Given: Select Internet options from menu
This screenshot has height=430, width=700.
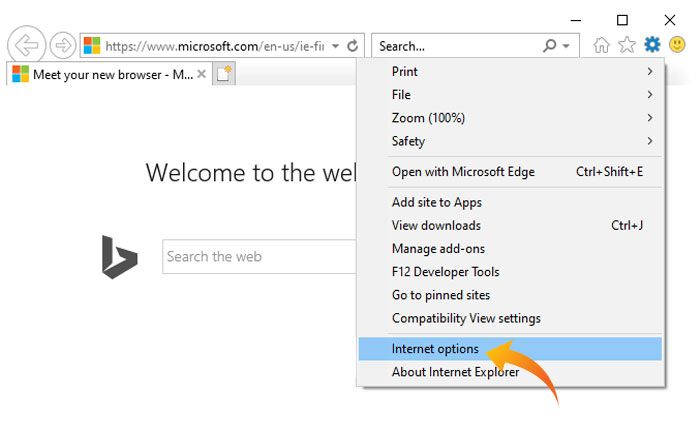Looking at the screenshot, I should click(435, 349).
